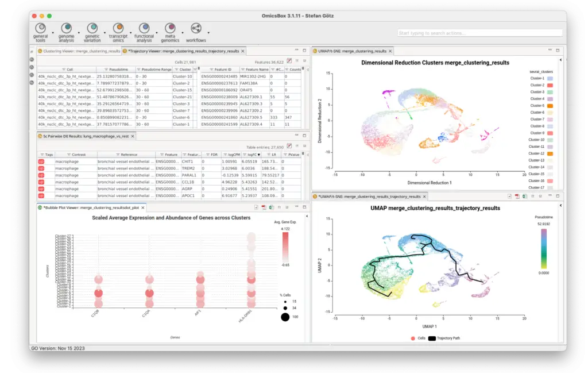Viewport: 588px width, 373px height.
Task: Export trajectory UMAP plot to Excel
Action: (525, 197)
